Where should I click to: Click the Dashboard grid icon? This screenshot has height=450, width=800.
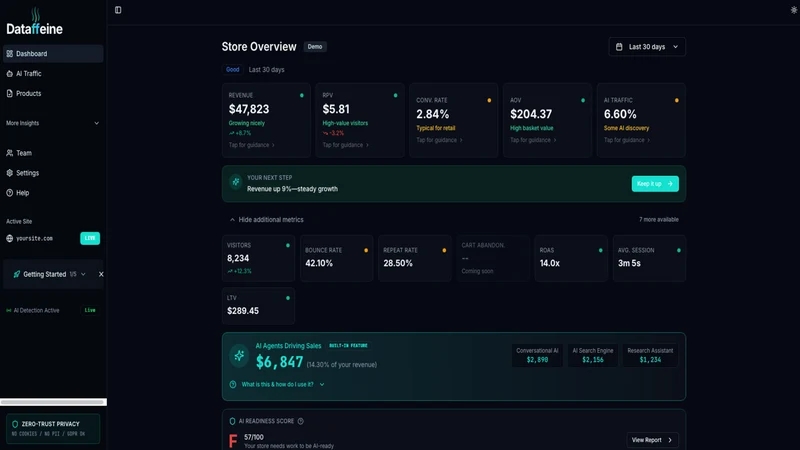coord(10,54)
